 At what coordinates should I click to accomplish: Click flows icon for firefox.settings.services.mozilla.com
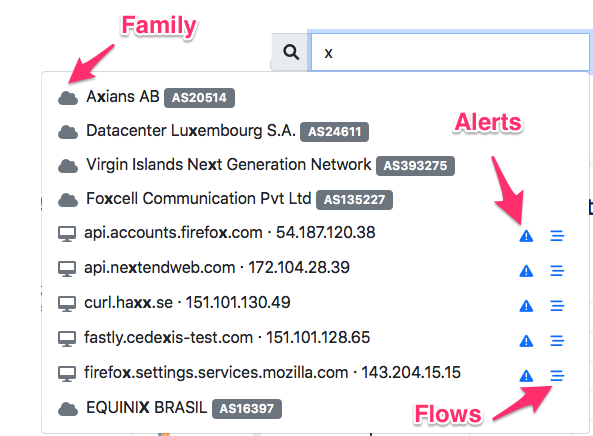pyautogui.click(x=557, y=375)
